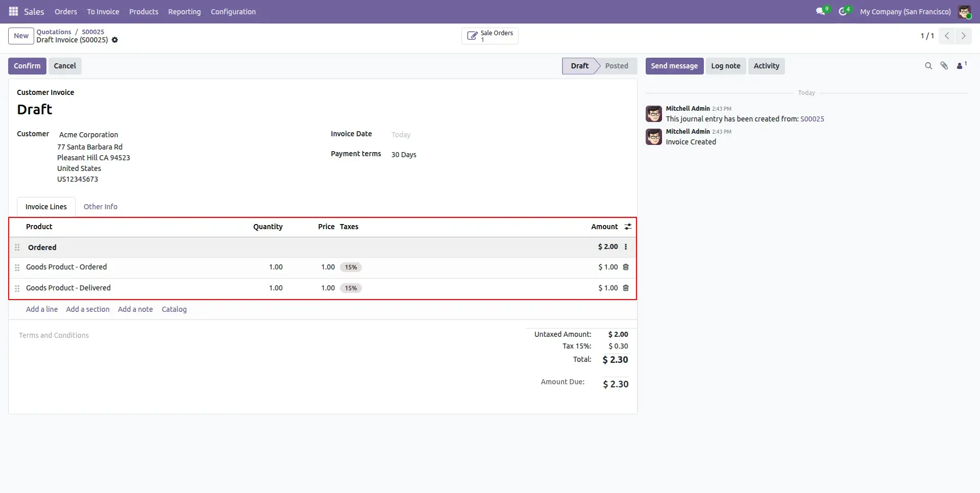Click Goods Product - Delivered product name
This screenshot has height=493, width=980.
[x=68, y=288]
